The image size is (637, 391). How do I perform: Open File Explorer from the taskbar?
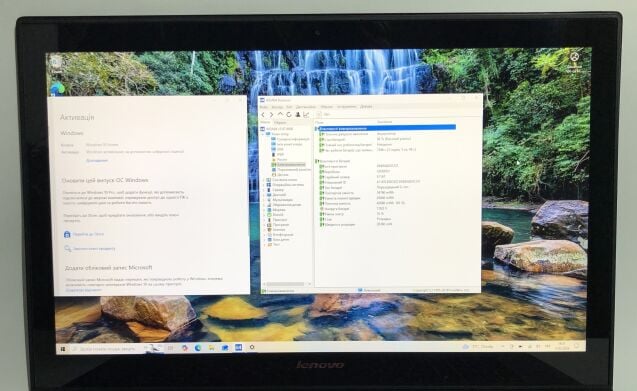[x=211, y=348]
